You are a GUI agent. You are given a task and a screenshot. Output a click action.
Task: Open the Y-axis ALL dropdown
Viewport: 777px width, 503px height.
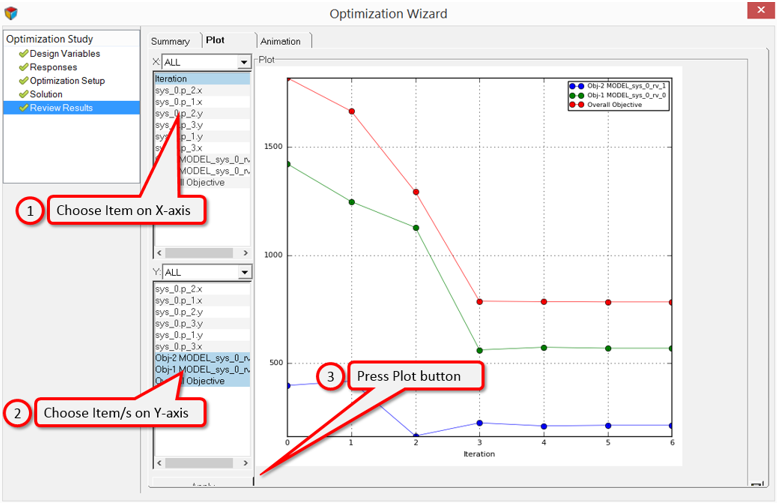pos(244,272)
